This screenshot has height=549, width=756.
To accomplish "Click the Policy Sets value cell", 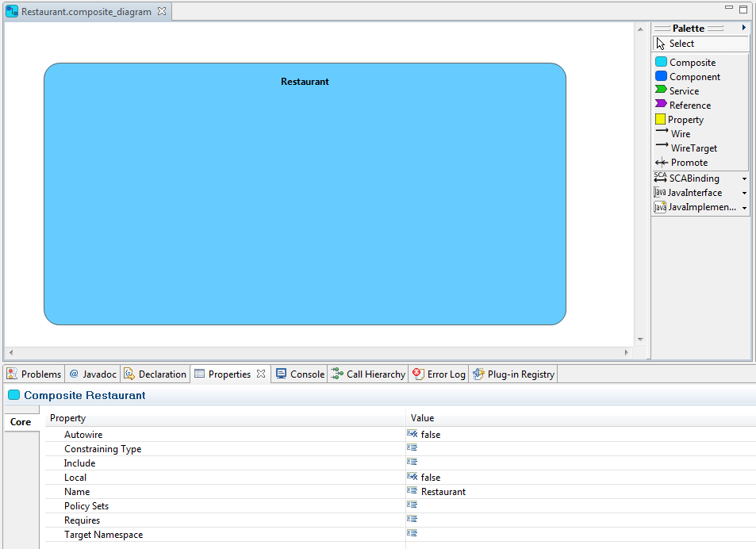I will [x=581, y=506].
